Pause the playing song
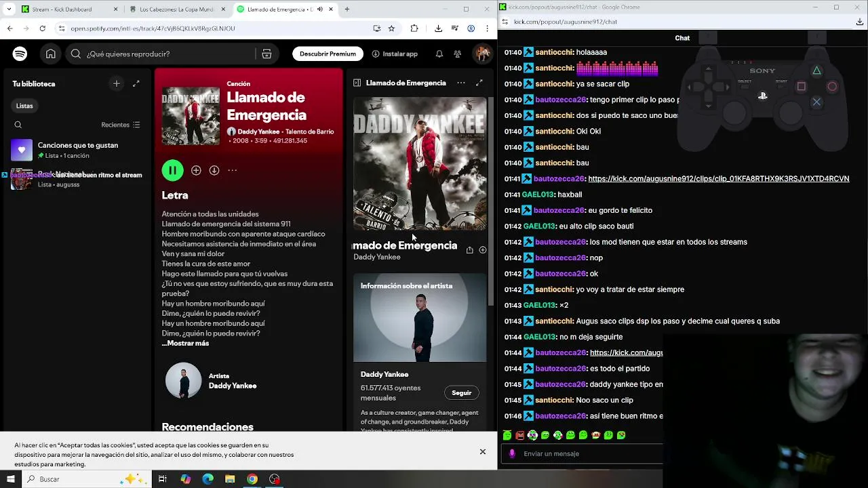868x488 pixels. (172, 170)
